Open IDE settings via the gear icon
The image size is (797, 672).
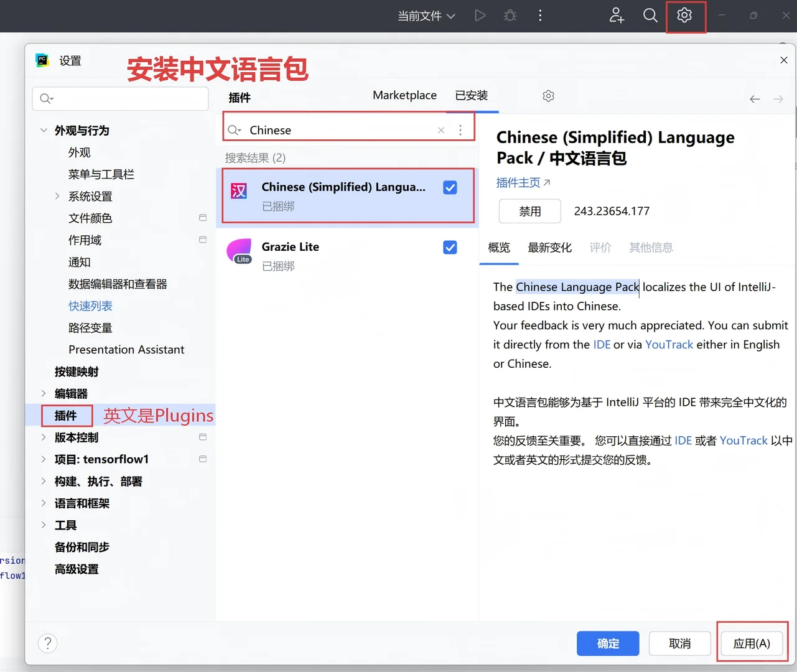pos(685,16)
